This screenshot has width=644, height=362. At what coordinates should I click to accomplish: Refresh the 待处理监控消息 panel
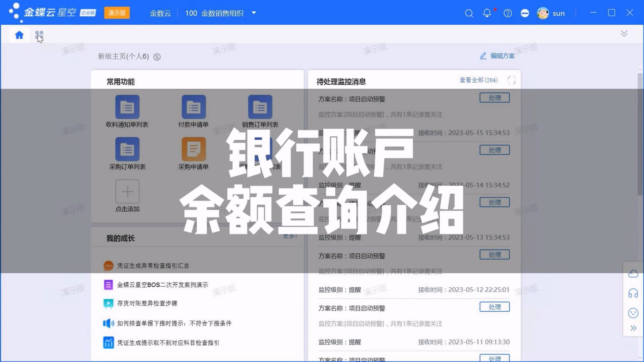(x=512, y=80)
